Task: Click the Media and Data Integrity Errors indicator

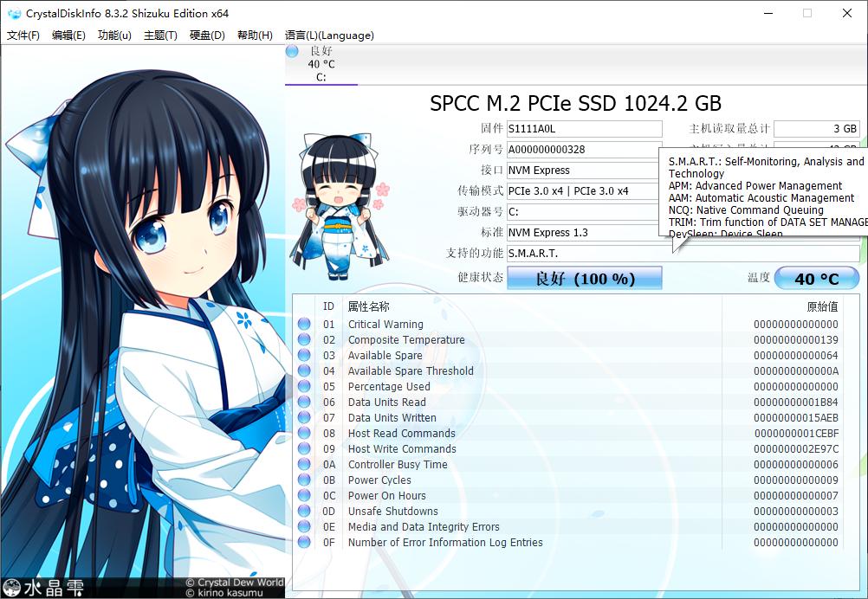Action: pyautogui.click(x=304, y=526)
